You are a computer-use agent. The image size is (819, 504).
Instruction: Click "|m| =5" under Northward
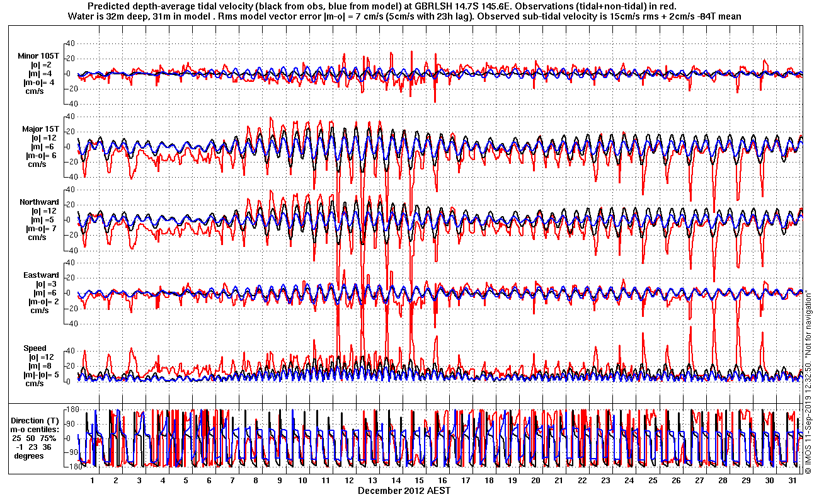click(43, 220)
